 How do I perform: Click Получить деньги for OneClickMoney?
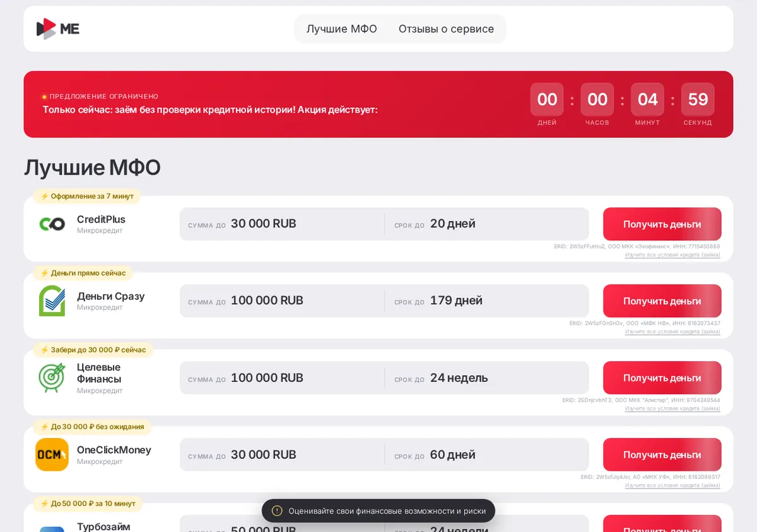pyautogui.click(x=662, y=454)
